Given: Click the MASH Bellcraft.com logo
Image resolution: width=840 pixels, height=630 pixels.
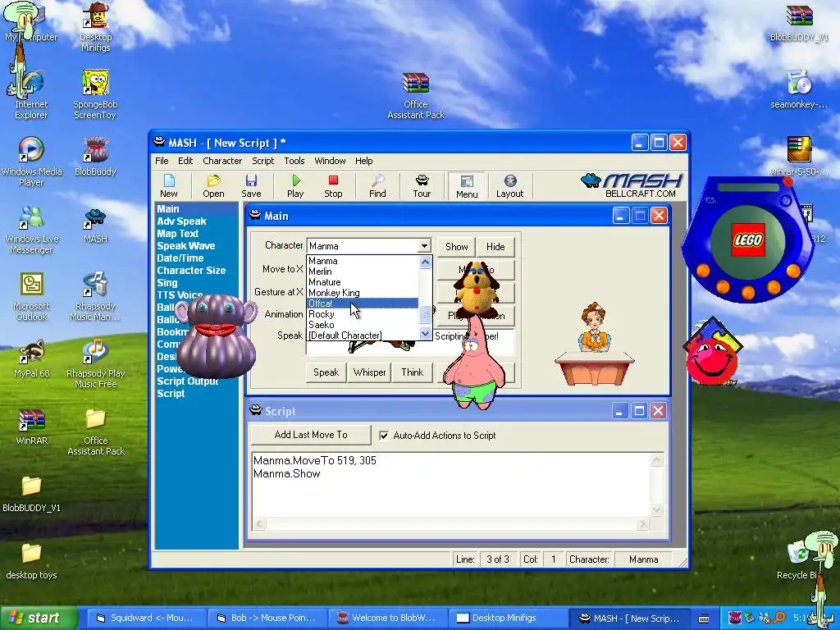Looking at the screenshot, I should (x=632, y=185).
